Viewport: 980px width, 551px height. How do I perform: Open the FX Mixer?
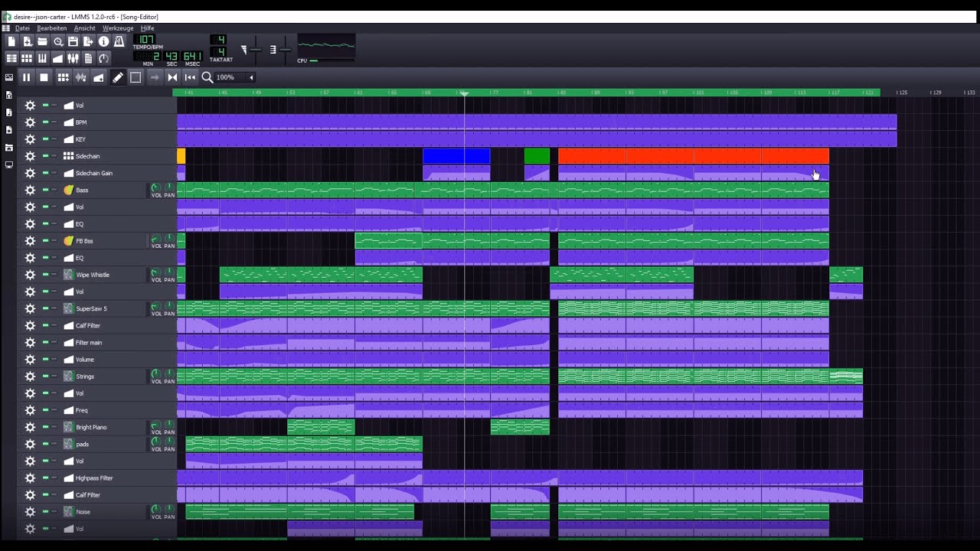[x=73, y=58]
